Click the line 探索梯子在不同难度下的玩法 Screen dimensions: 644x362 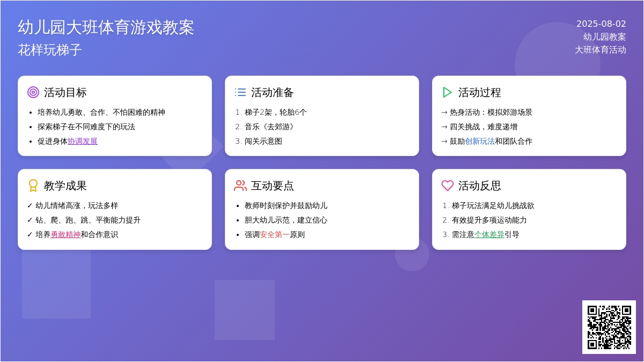click(86, 127)
